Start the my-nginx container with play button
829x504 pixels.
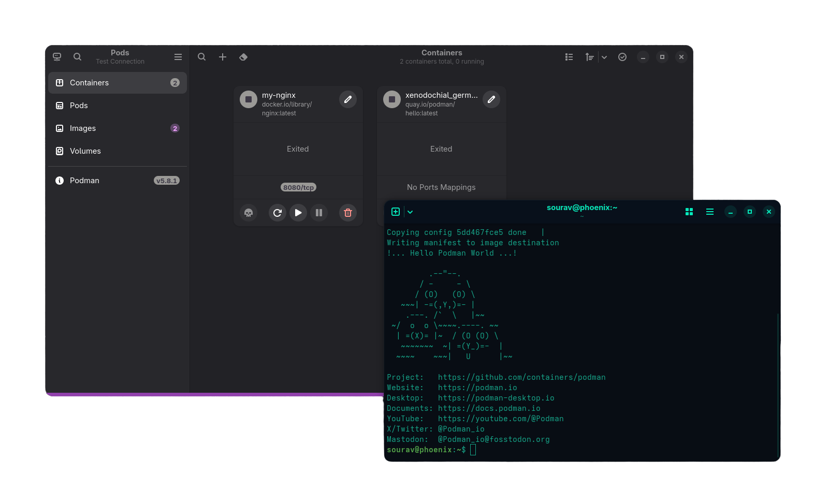click(298, 213)
